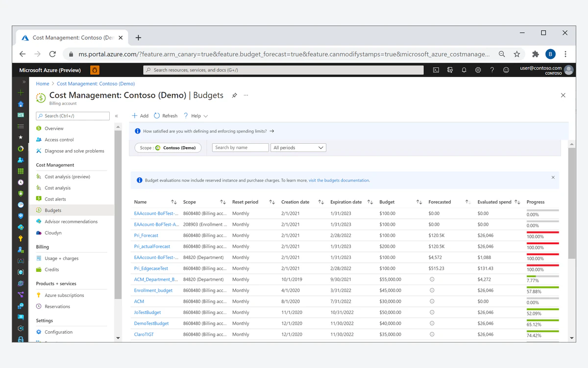This screenshot has width=588, height=368.
Task: Open Cloud Shell from the top bar
Action: pyautogui.click(x=436, y=70)
